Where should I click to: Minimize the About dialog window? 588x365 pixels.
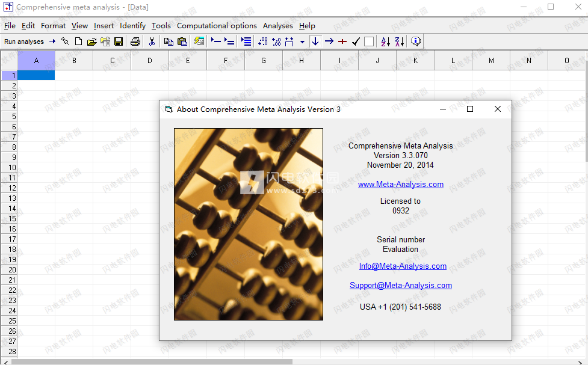(x=443, y=109)
